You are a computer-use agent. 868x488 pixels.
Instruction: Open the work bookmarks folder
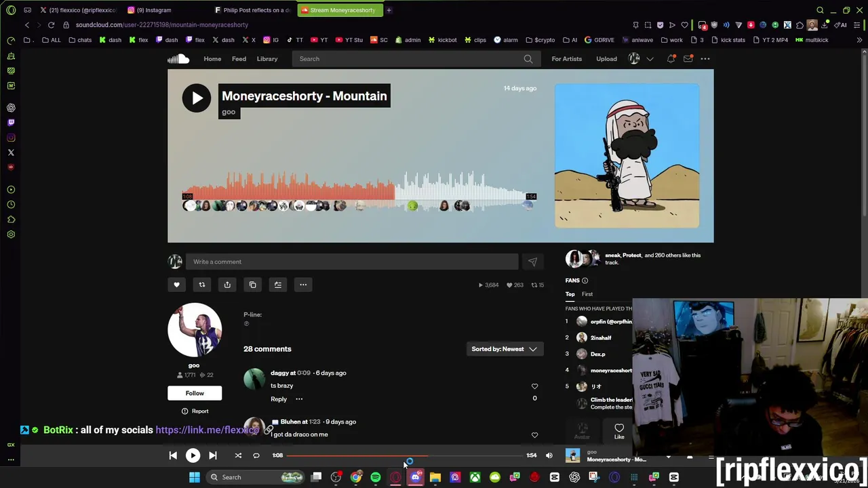coord(671,40)
